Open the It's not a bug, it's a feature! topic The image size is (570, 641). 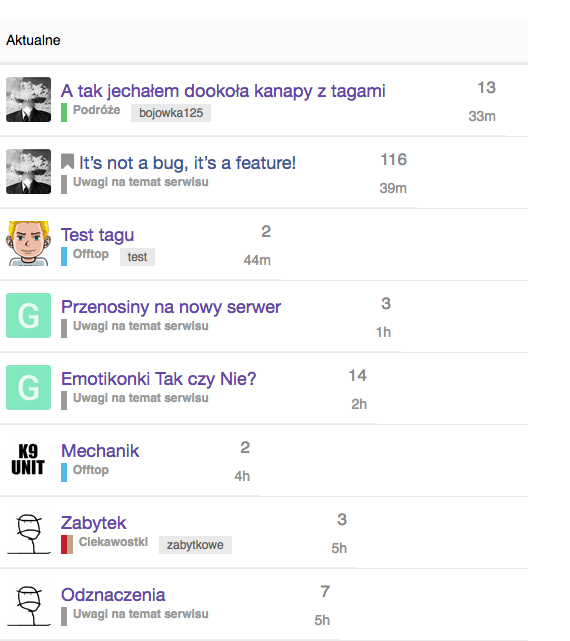click(x=187, y=163)
